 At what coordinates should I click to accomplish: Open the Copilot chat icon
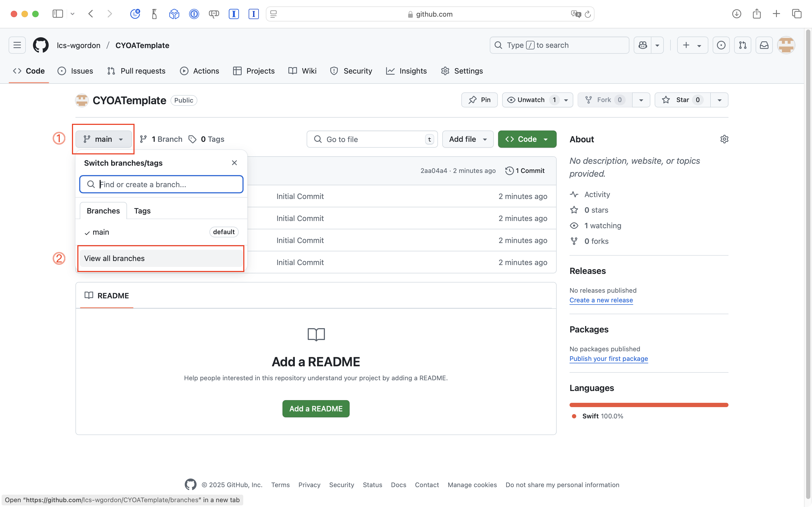click(x=642, y=45)
